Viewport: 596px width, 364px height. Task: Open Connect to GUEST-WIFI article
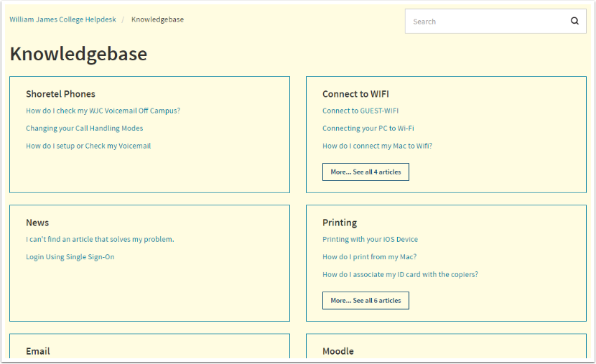click(x=360, y=111)
